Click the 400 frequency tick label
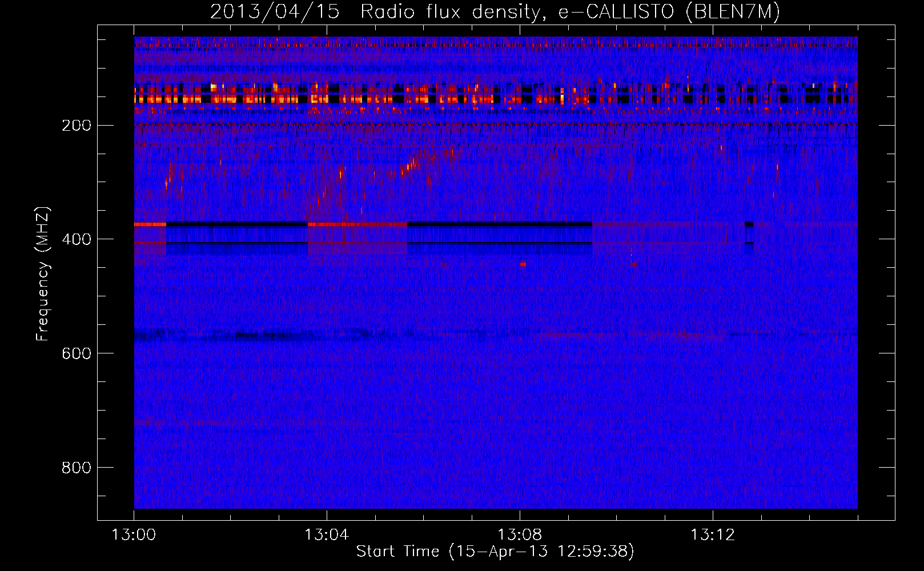 (77, 239)
